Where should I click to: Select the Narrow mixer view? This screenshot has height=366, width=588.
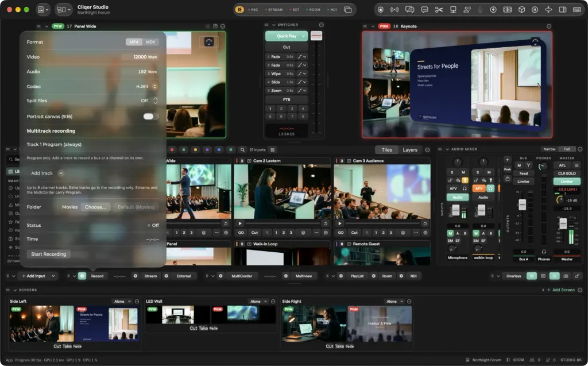(549, 149)
